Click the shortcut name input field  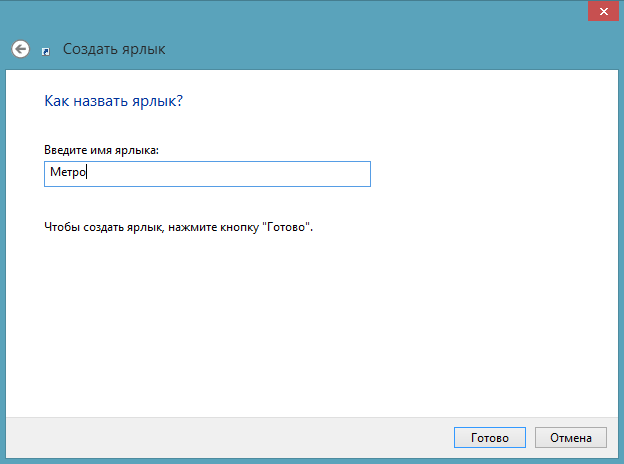[207, 174]
